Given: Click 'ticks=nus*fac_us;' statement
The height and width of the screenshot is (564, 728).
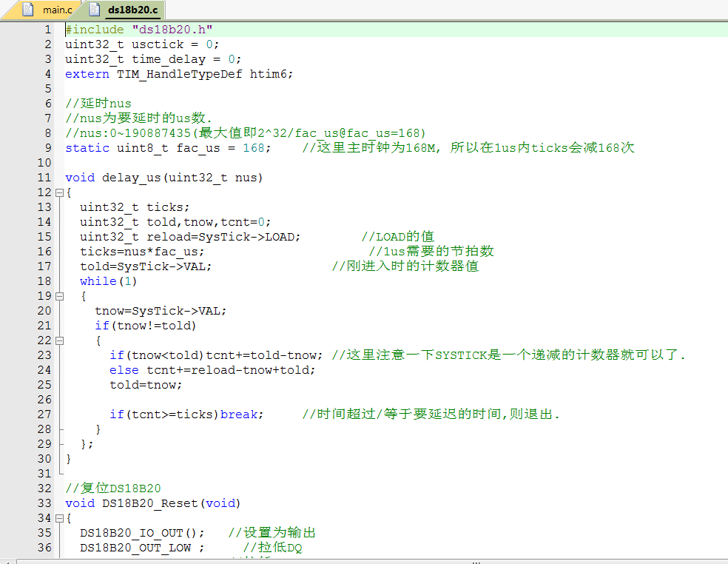Looking at the screenshot, I should [x=142, y=252].
